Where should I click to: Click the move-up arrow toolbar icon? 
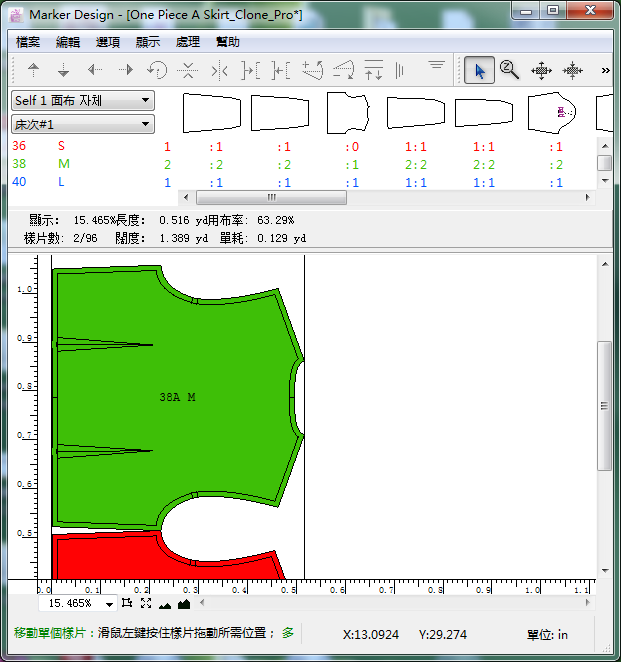(33, 70)
